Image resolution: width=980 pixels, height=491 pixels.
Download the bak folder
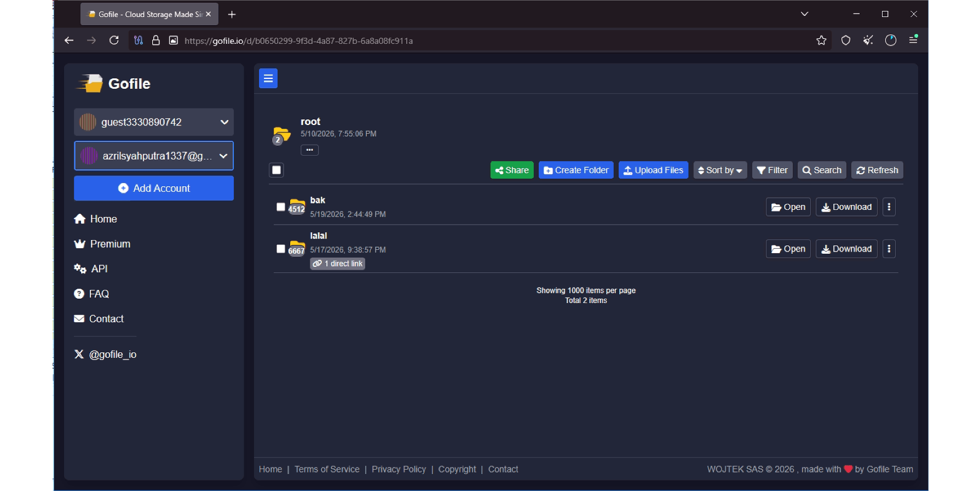click(x=846, y=207)
